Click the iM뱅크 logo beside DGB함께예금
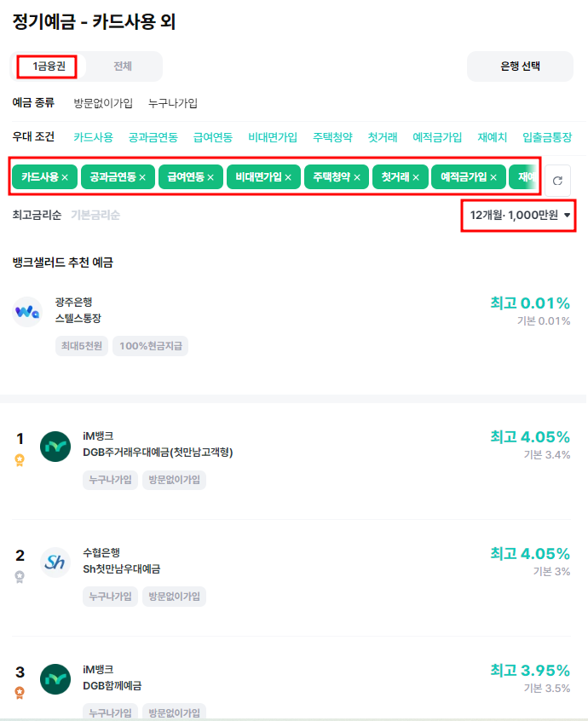Screen dimensions: 588x721 coord(55,679)
